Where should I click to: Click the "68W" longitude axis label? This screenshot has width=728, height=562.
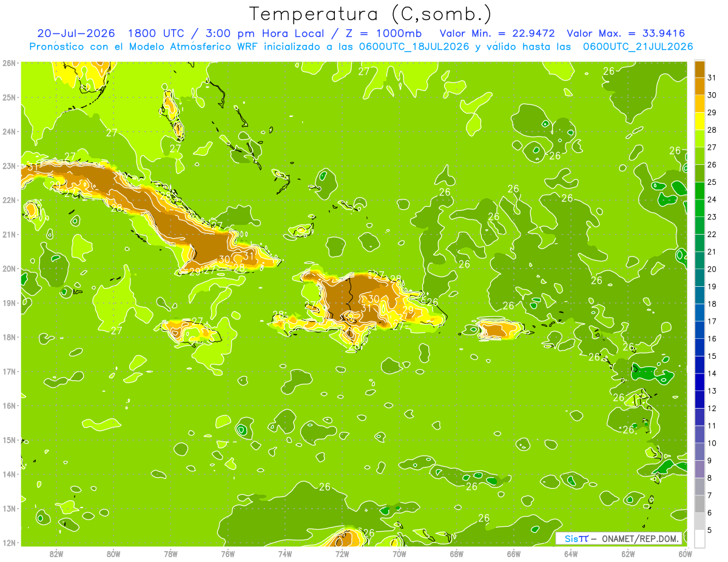tap(456, 554)
